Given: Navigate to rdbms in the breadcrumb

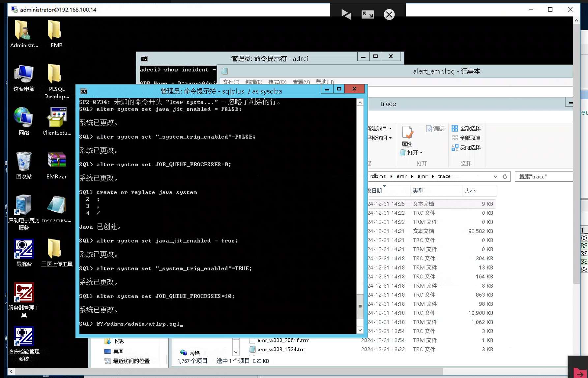Looking at the screenshot, I should (377, 176).
